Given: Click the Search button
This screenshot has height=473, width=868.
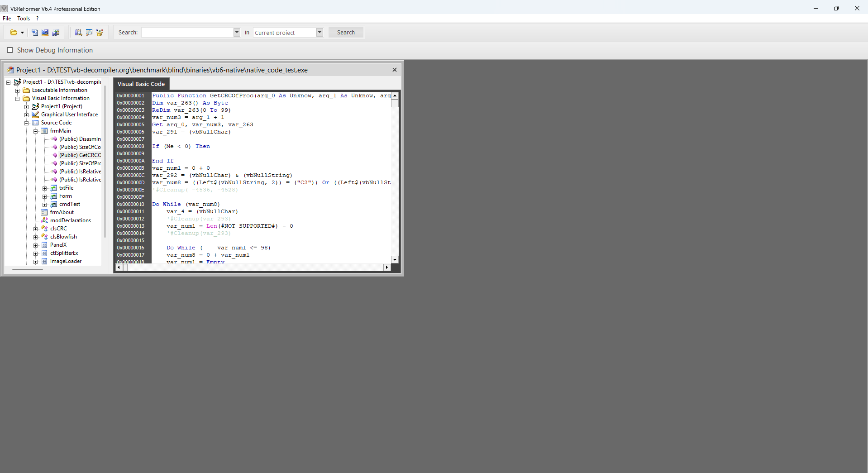Looking at the screenshot, I should (x=346, y=32).
